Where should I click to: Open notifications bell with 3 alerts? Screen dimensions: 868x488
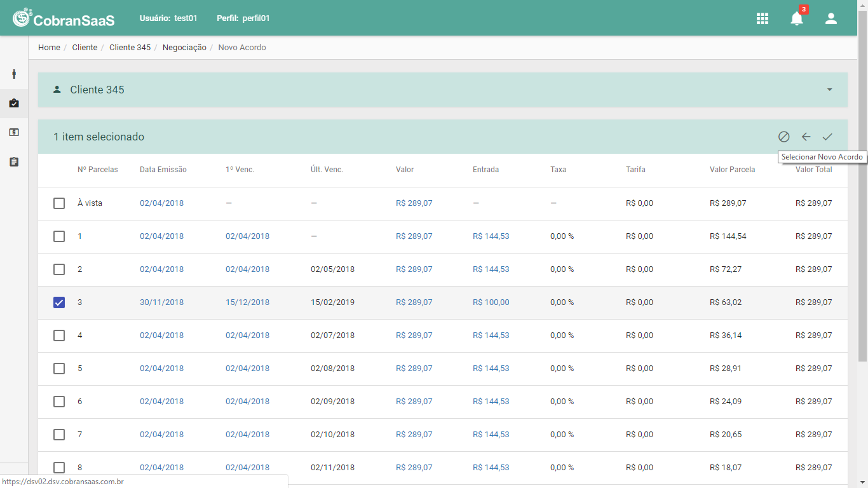pyautogui.click(x=797, y=18)
